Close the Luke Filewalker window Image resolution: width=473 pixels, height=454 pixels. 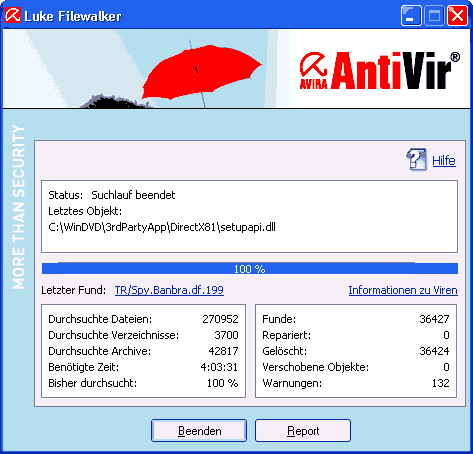457,15
